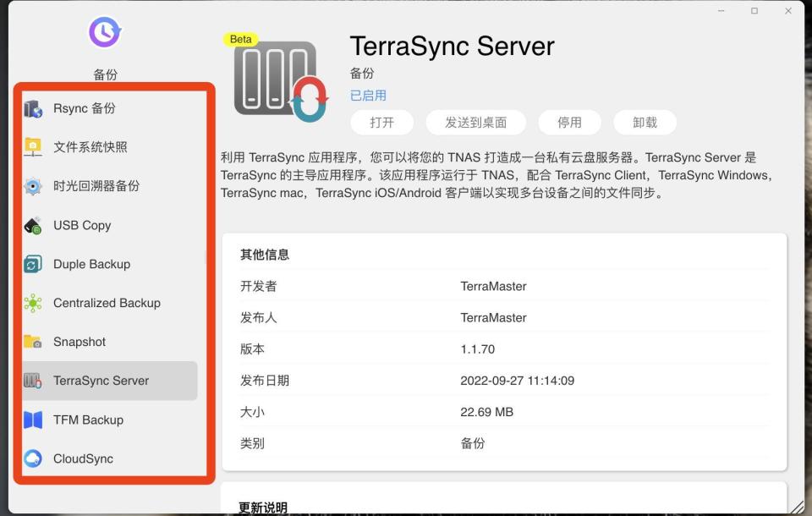Click the 已启用 status text

(368, 96)
